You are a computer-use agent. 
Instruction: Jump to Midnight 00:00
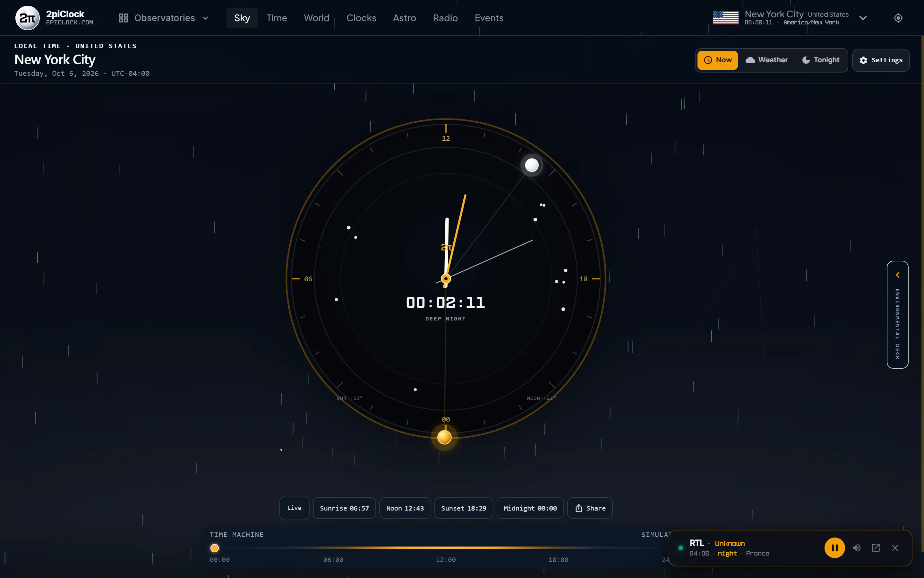530,508
